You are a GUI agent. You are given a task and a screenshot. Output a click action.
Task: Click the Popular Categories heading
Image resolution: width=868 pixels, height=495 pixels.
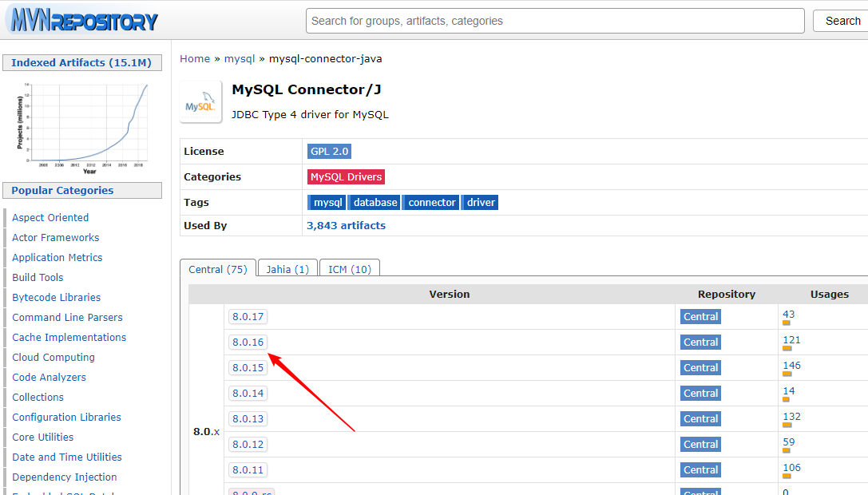[82, 191]
